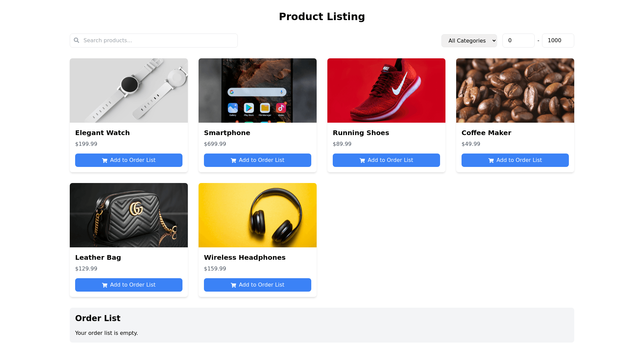Open the All Categories dropdown

(x=469, y=41)
